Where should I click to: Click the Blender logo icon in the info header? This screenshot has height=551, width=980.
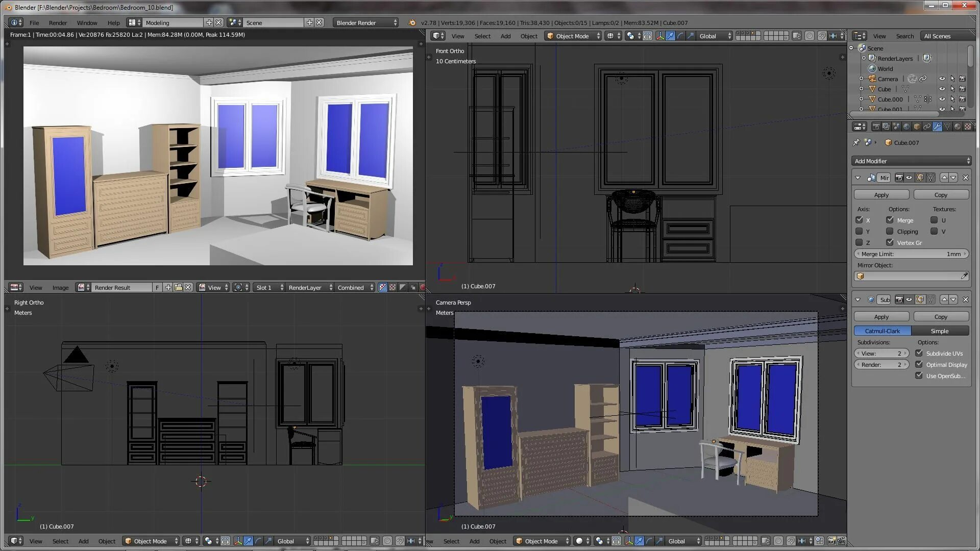pos(412,22)
